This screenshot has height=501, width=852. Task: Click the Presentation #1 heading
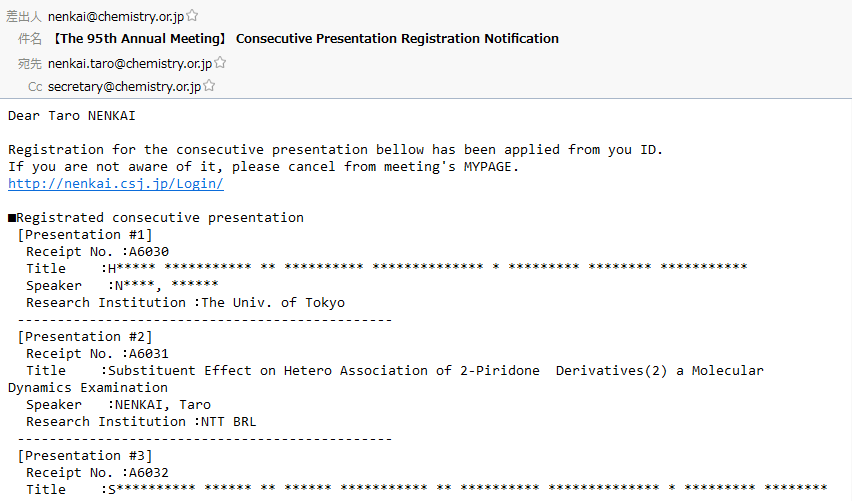85,235
